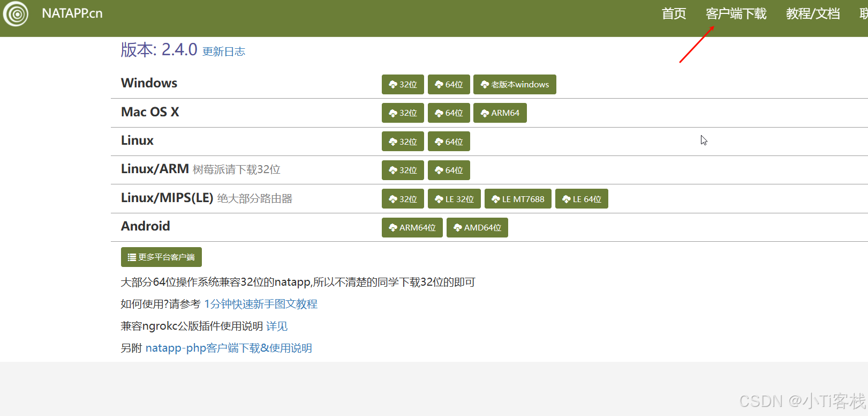The height and width of the screenshot is (416, 868).
Task: Download Android AMD64位 client
Action: 477,227
